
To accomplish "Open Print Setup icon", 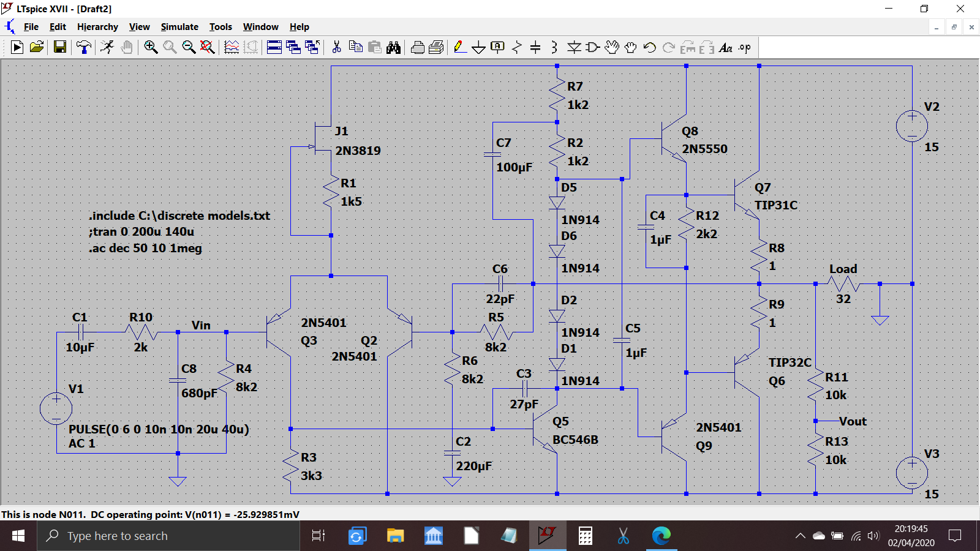I will pyautogui.click(x=436, y=47).
